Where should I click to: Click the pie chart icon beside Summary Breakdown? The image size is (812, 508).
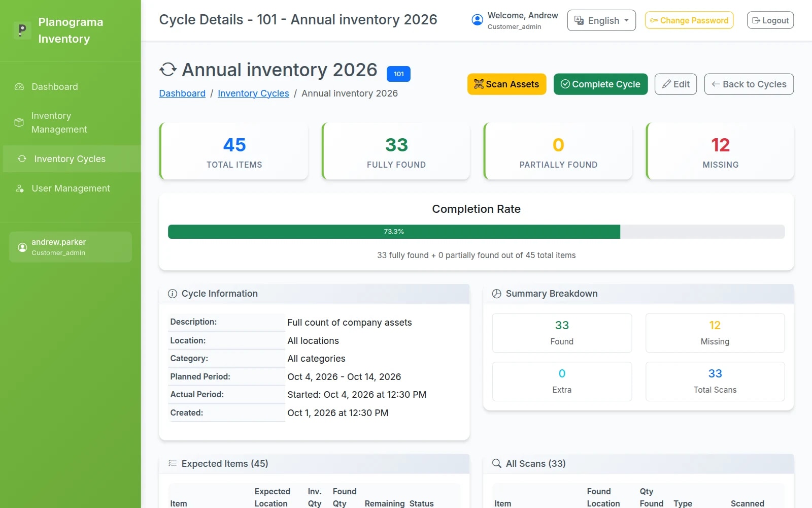point(497,294)
